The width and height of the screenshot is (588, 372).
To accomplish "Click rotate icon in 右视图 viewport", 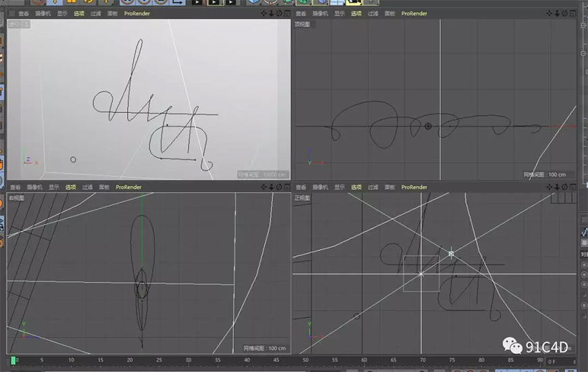I will tap(279, 187).
